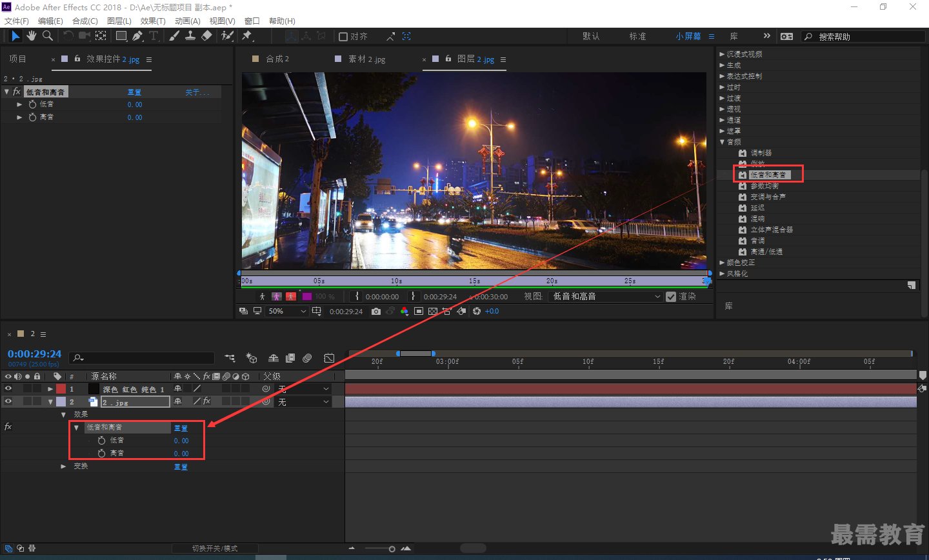Enable frame blending timeline icon
929x560 pixels.
point(290,358)
